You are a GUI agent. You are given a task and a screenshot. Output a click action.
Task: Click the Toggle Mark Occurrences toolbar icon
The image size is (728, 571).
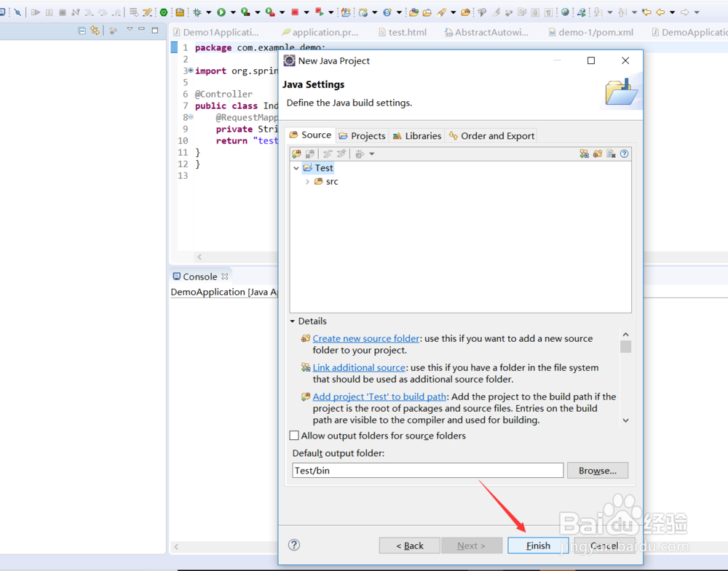click(x=495, y=12)
